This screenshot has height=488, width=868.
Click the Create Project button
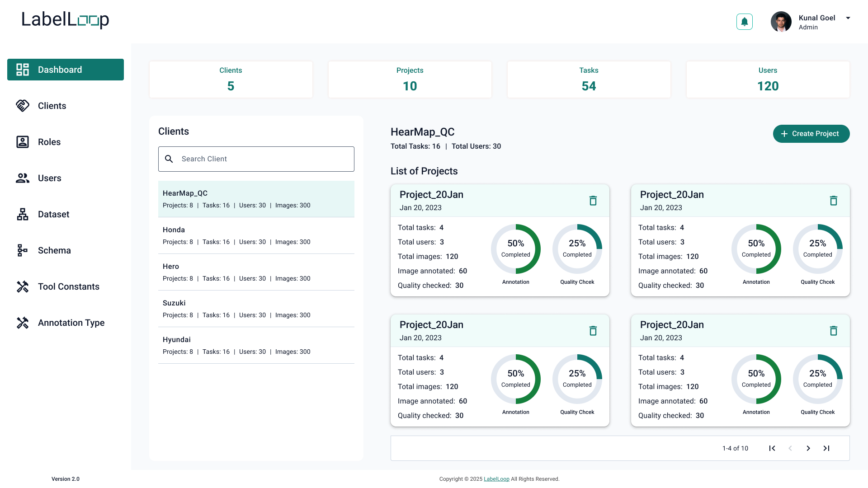click(811, 134)
